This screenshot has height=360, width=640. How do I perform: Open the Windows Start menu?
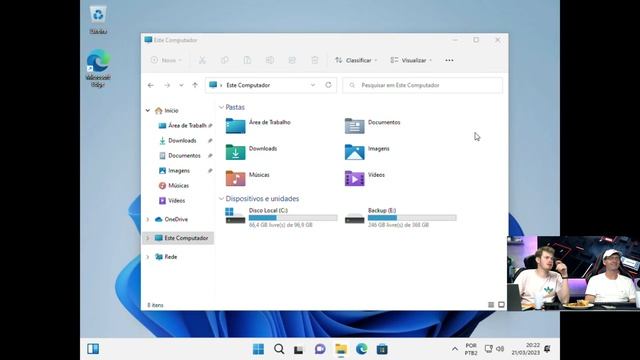click(x=258, y=349)
